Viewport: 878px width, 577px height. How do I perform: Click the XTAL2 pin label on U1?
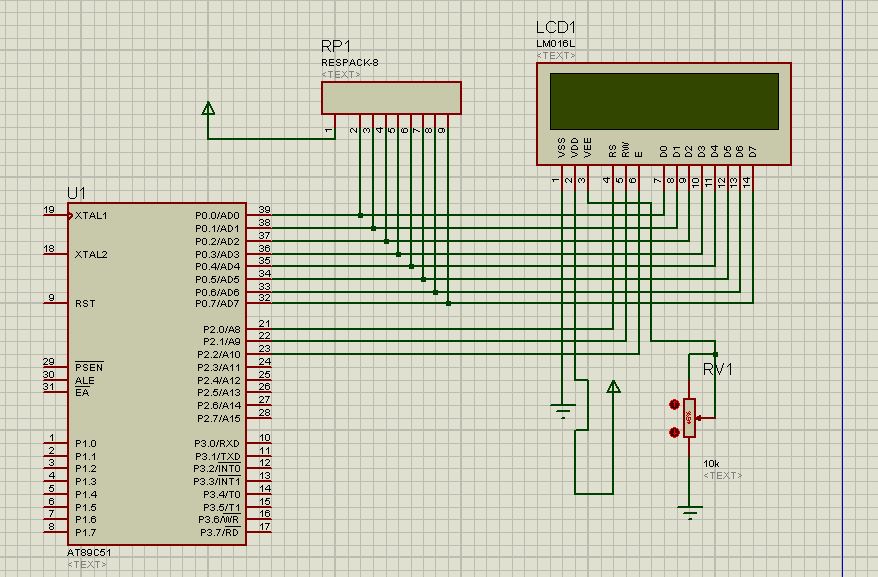[x=91, y=254]
